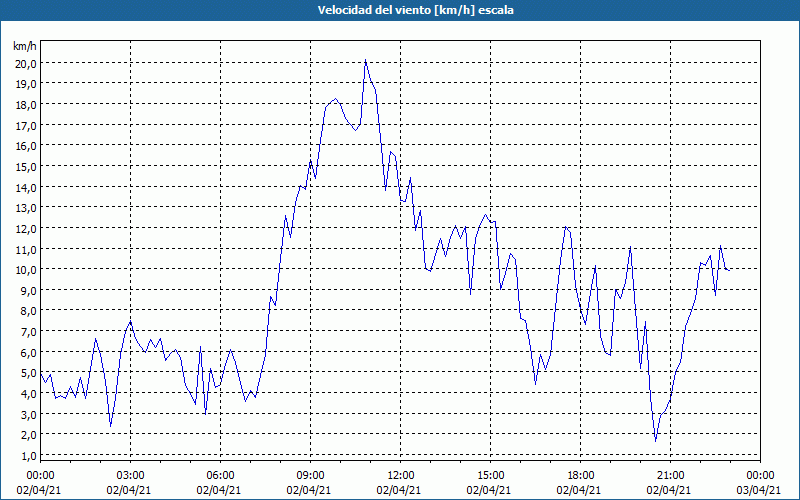Click the 'km/h' unit label
Image resolution: width=800 pixels, height=500 pixels.
coord(25,46)
